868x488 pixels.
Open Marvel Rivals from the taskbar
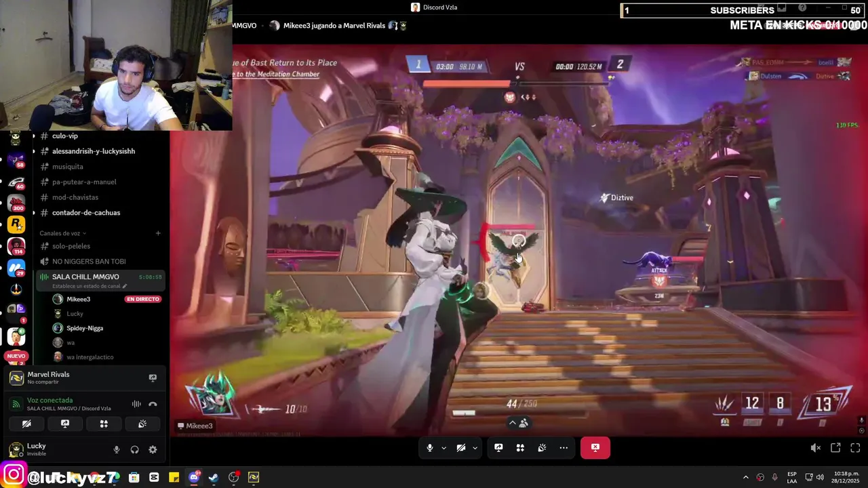click(254, 477)
